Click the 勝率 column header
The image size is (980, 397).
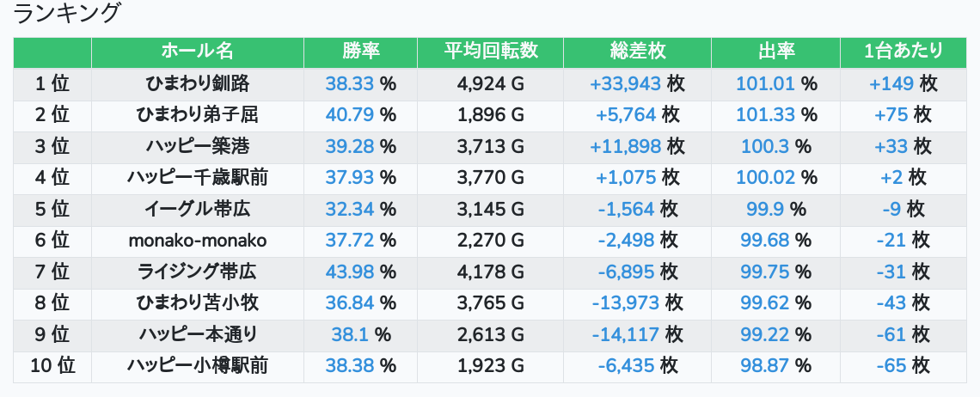(361, 52)
